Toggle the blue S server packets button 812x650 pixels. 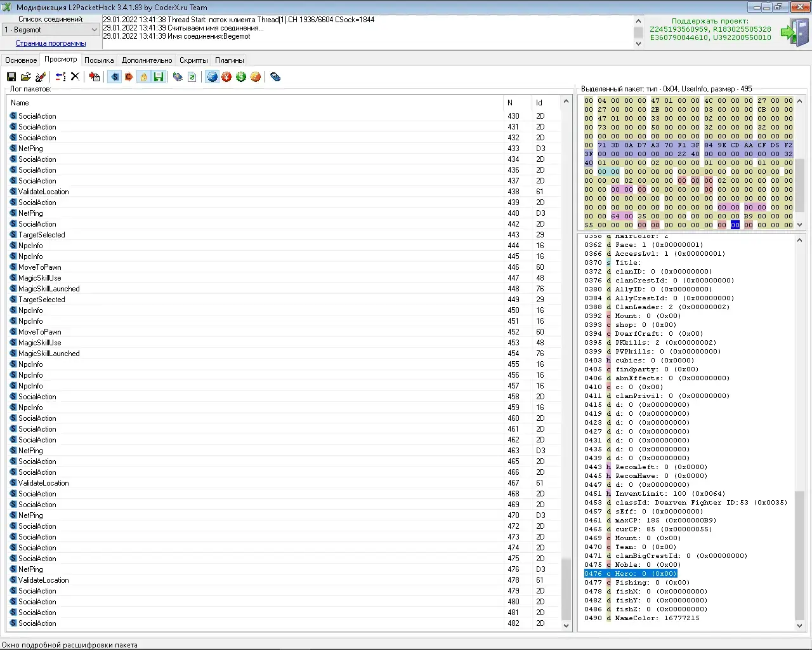pyautogui.click(x=114, y=77)
